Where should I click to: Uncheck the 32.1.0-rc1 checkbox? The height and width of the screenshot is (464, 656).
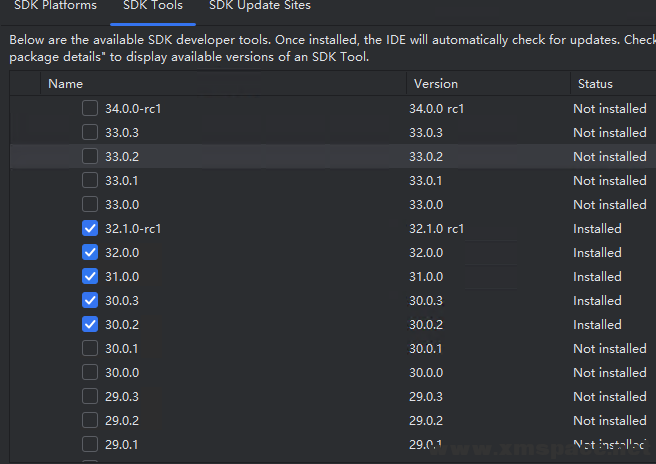click(90, 229)
